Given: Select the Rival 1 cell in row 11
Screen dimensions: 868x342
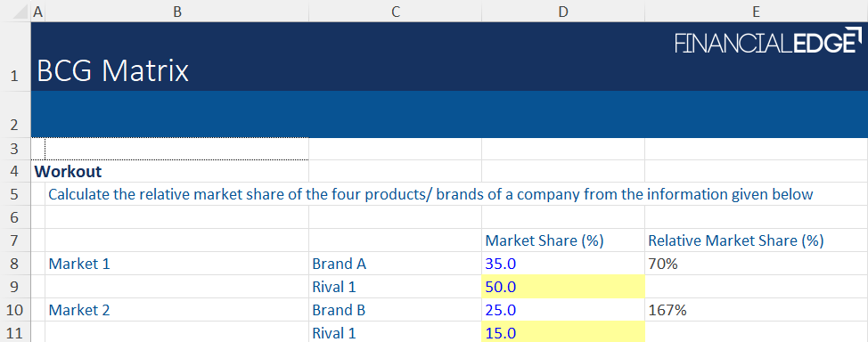Looking at the screenshot, I should pos(396,332).
